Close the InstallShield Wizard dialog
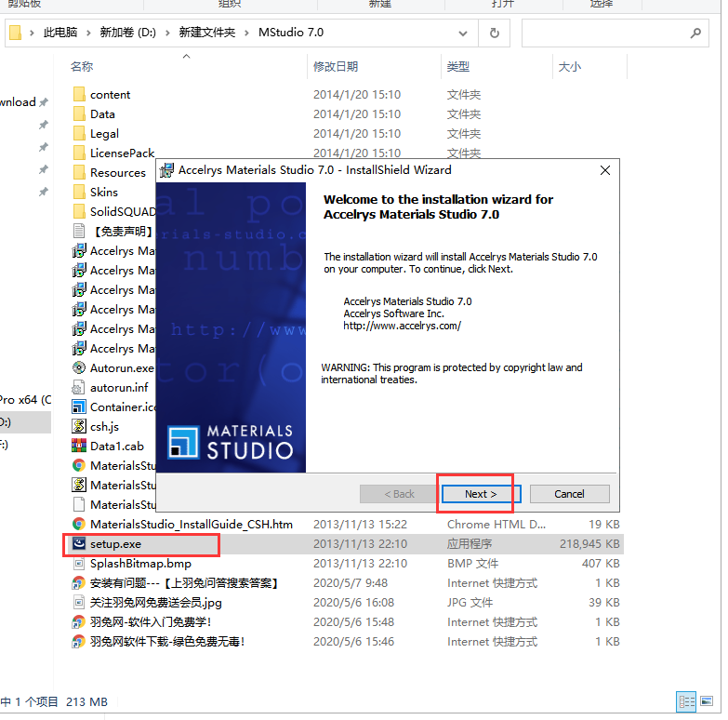 pos(605,170)
